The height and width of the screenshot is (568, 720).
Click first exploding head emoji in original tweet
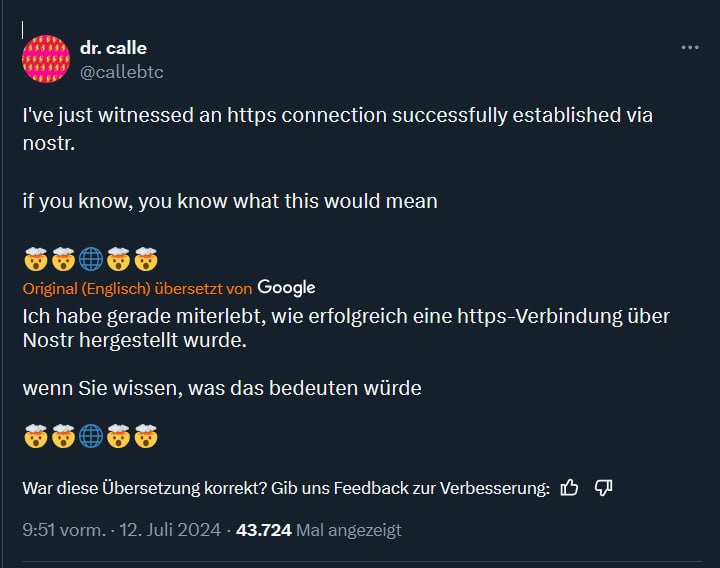tap(35, 259)
